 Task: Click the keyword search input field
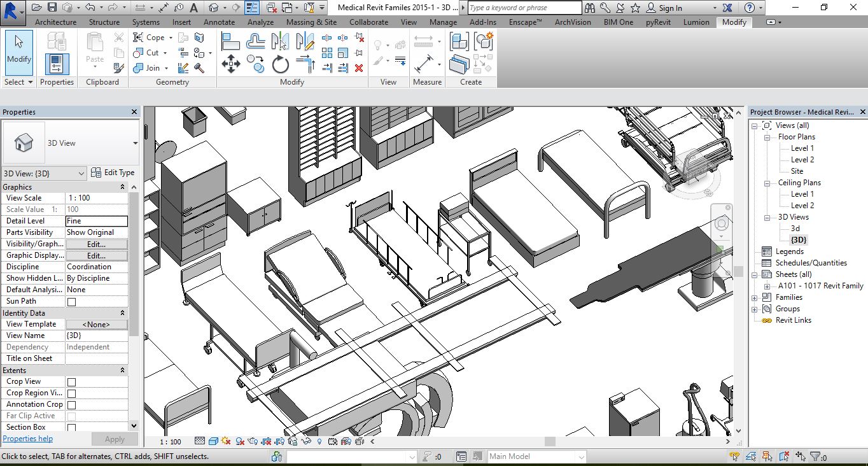[524, 8]
